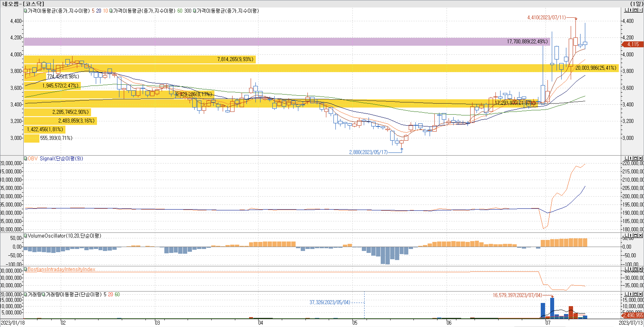
Task: Click the 거래량 volume legend label
Action: [34, 294]
